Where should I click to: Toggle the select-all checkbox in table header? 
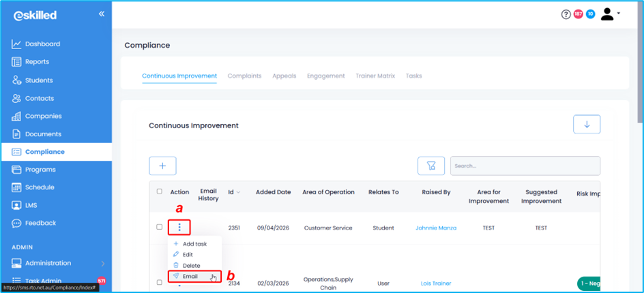click(x=160, y=192)
